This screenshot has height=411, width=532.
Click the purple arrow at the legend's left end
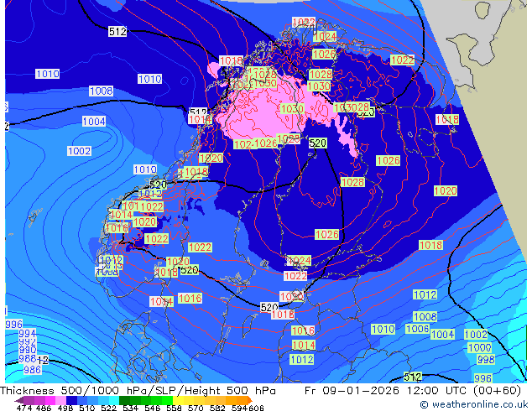(19, 400)
